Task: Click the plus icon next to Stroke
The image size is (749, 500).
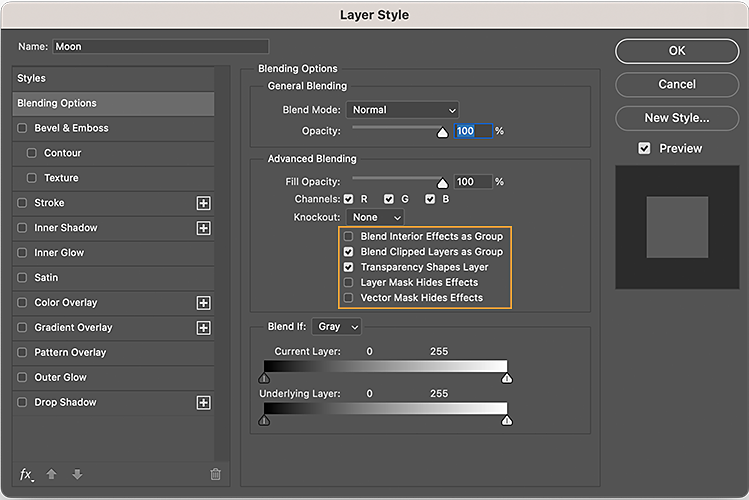Action: click(203, 203)
